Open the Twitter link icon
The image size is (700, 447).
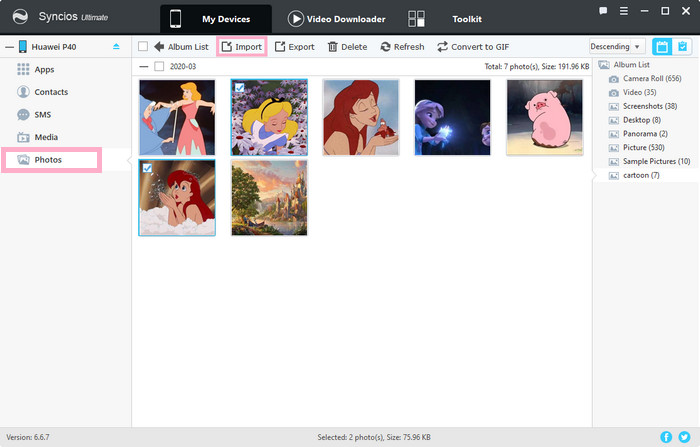pyautogui.click(x=684, y=437)
